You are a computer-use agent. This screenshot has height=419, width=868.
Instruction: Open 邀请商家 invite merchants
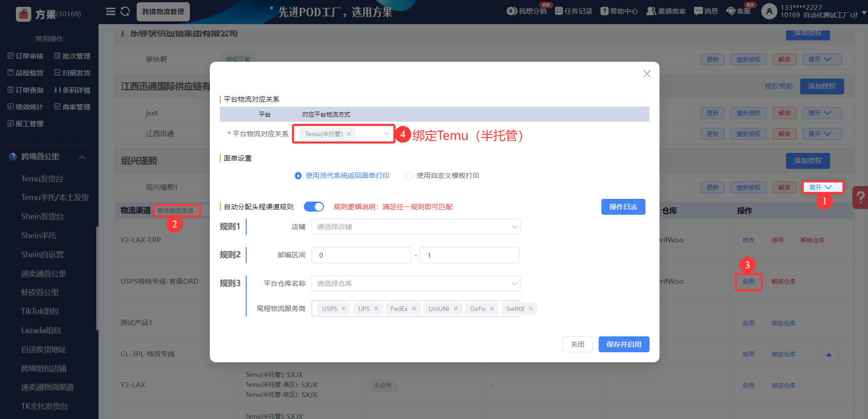[666, 11]
